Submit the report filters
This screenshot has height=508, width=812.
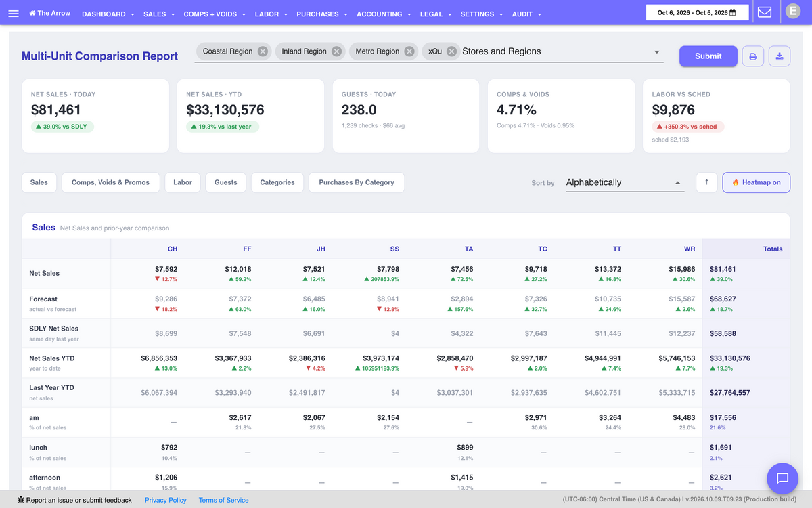pyautogui.click(x=708, y=56)
